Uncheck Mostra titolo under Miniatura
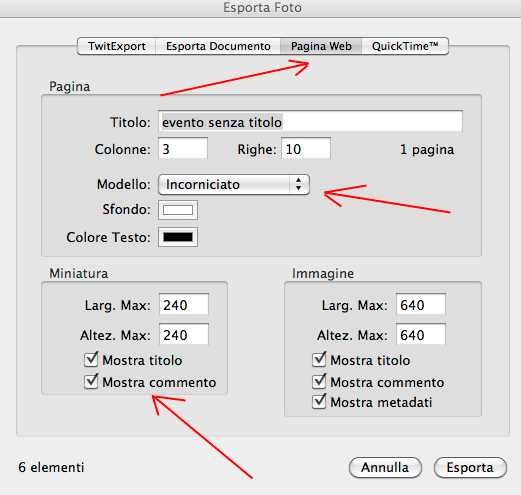Image resolution: width=521 pixels, height=495 pixels. click(x=91, y=360)
